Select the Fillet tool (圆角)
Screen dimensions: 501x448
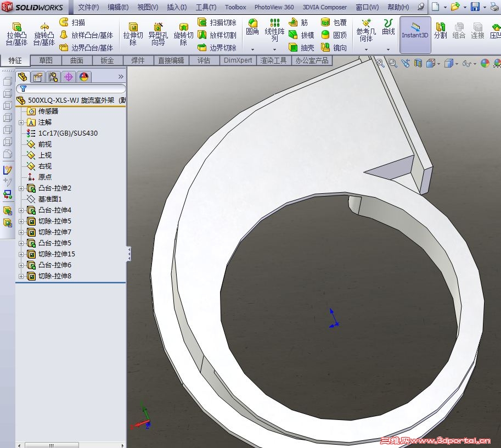[252, 27]
